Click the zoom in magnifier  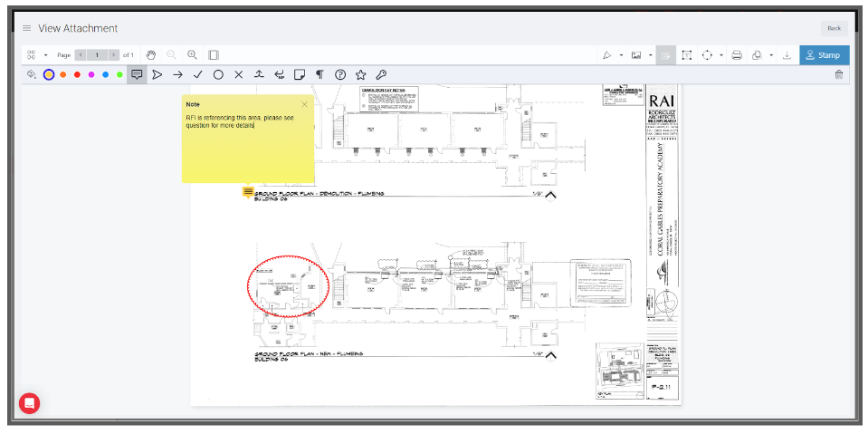point(192,55)
